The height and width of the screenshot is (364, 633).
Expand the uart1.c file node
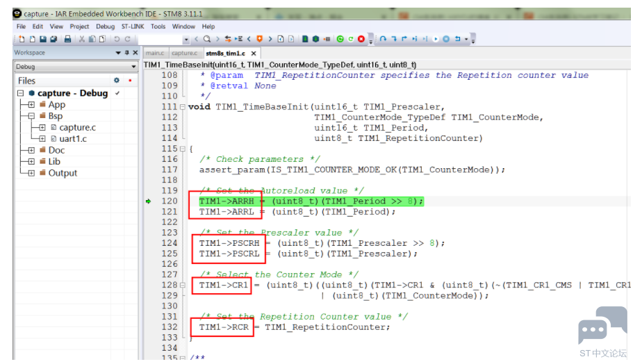[x=42, y=139]
